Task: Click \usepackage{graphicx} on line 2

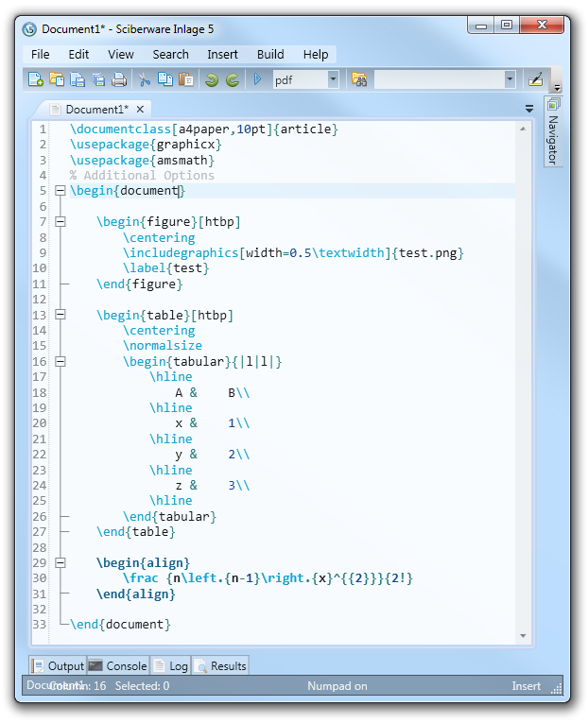Action: [x=146, y=145]
